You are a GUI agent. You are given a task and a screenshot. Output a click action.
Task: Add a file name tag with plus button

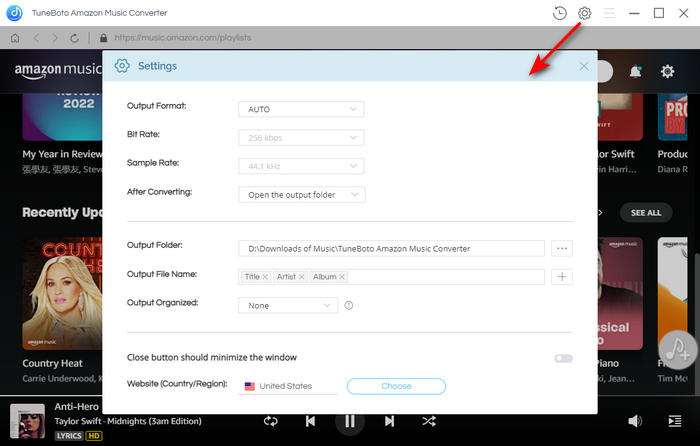click(562, 277)
